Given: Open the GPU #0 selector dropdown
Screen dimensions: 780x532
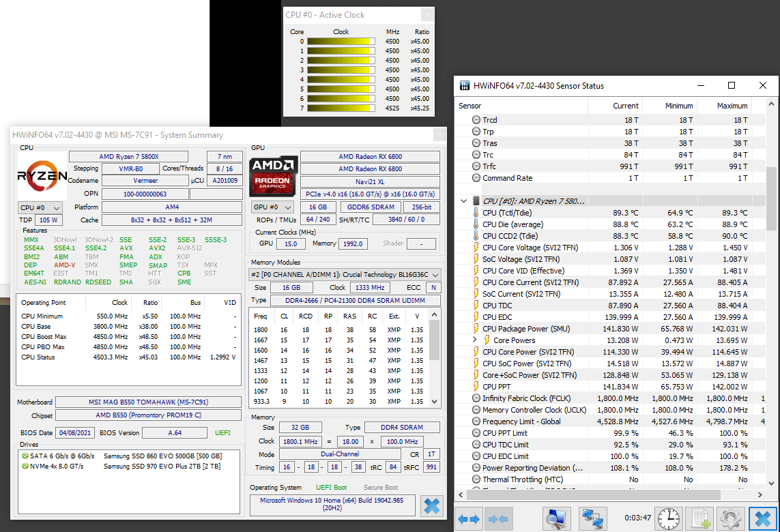Looking at the screenshot, I should point(273,207).
